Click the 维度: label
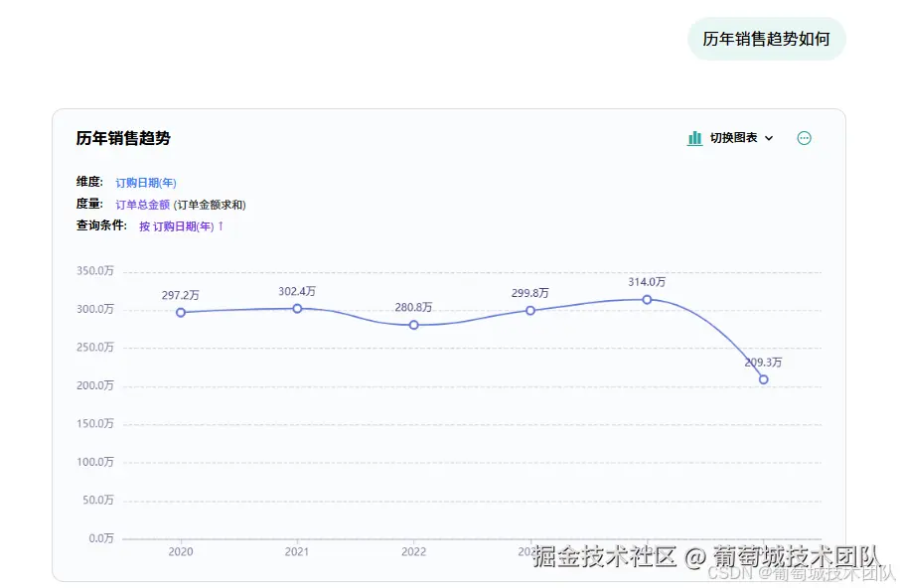This screenshot has height=588, width=900. [89, 182]
